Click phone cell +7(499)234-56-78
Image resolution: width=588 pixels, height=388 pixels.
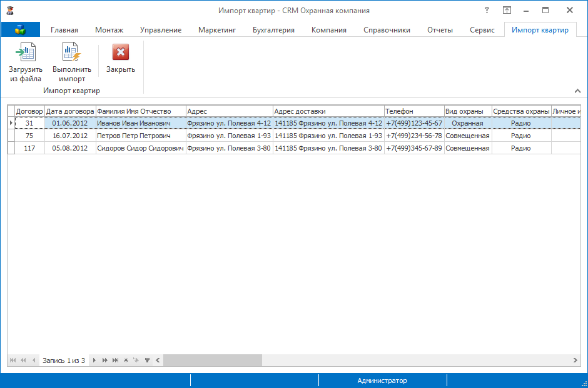pyautogui.click(x=414, y=136)
